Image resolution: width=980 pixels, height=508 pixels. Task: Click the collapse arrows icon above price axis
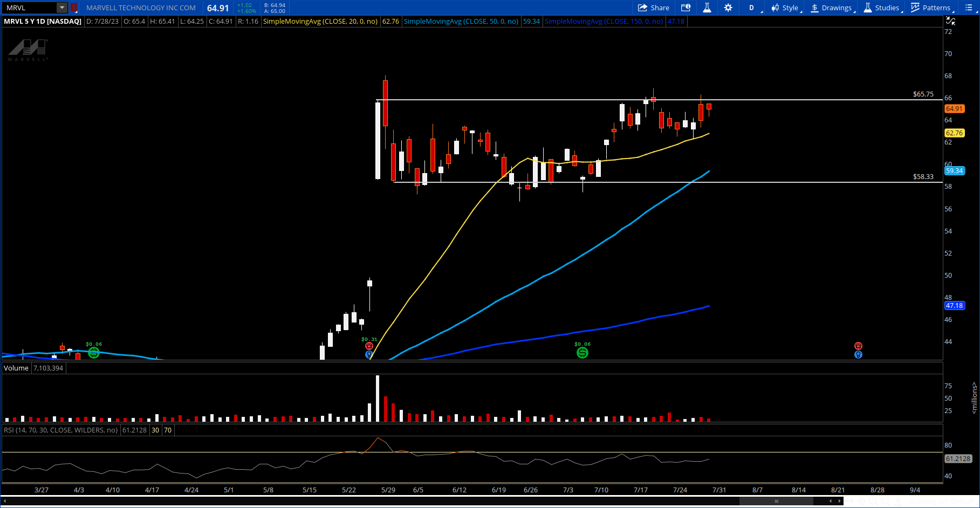950,20
